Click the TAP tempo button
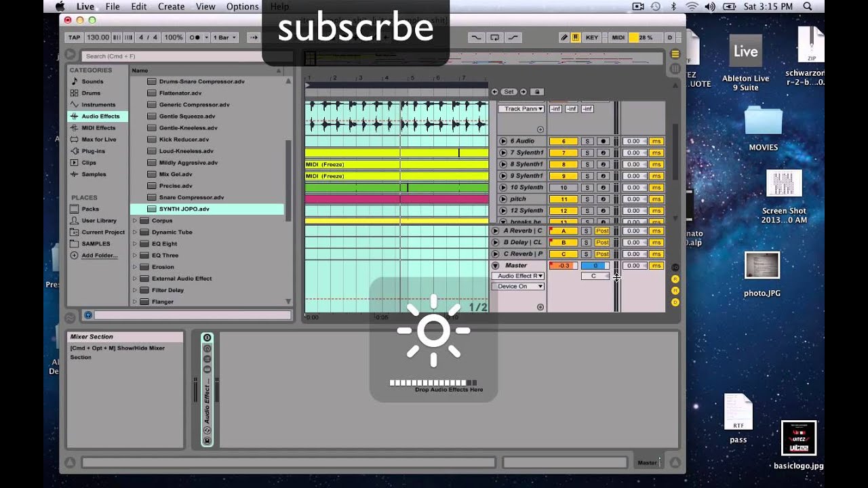The height and width of the screenshot is (488, 868). pyautogui.click(x=75, y=37)
